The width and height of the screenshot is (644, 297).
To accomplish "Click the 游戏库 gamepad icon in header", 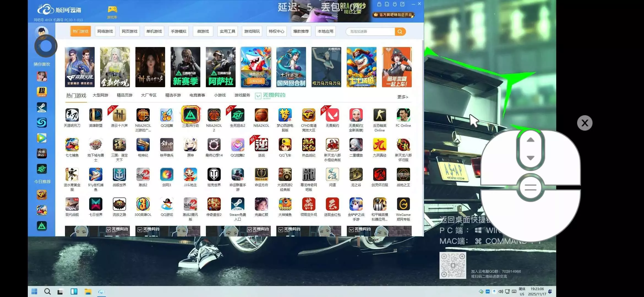I will [112, 10].
